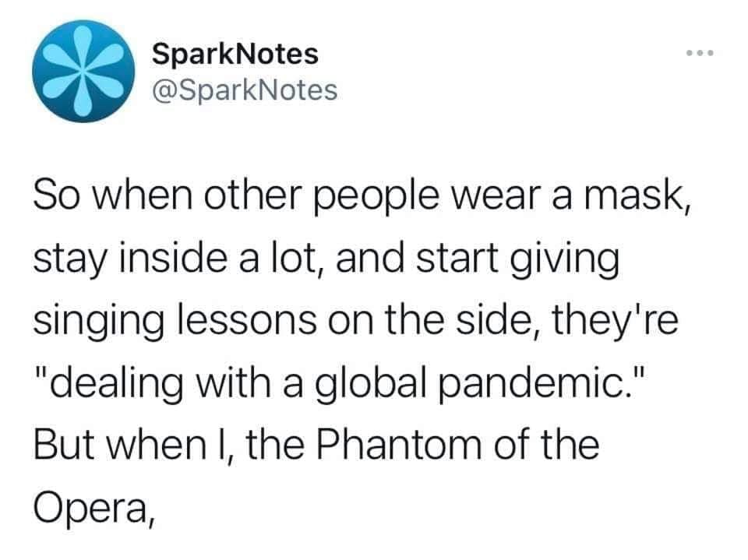Click the word "Phantom" in the tweet
The image size is (748, 560).
point(400,444)
